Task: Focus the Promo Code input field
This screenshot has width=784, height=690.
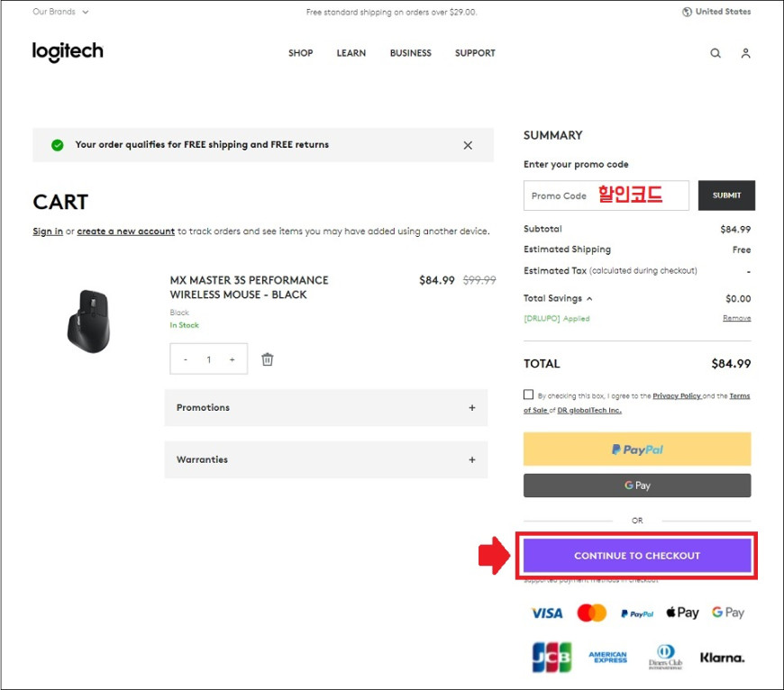Action: coord(606,195)
